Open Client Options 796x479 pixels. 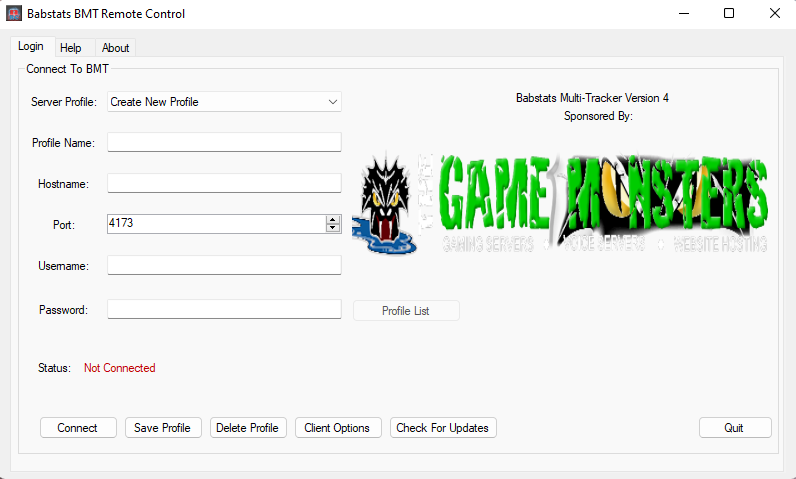pos(338,428)
